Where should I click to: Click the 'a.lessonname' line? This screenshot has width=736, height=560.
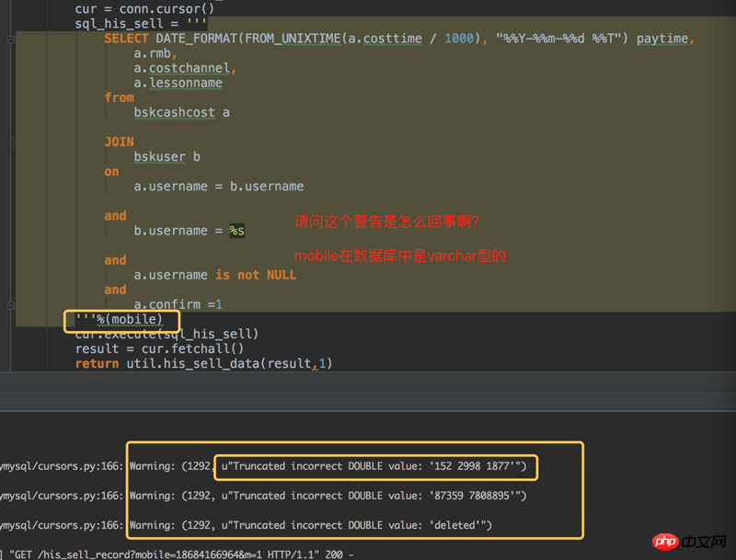[x=178, y=83]
